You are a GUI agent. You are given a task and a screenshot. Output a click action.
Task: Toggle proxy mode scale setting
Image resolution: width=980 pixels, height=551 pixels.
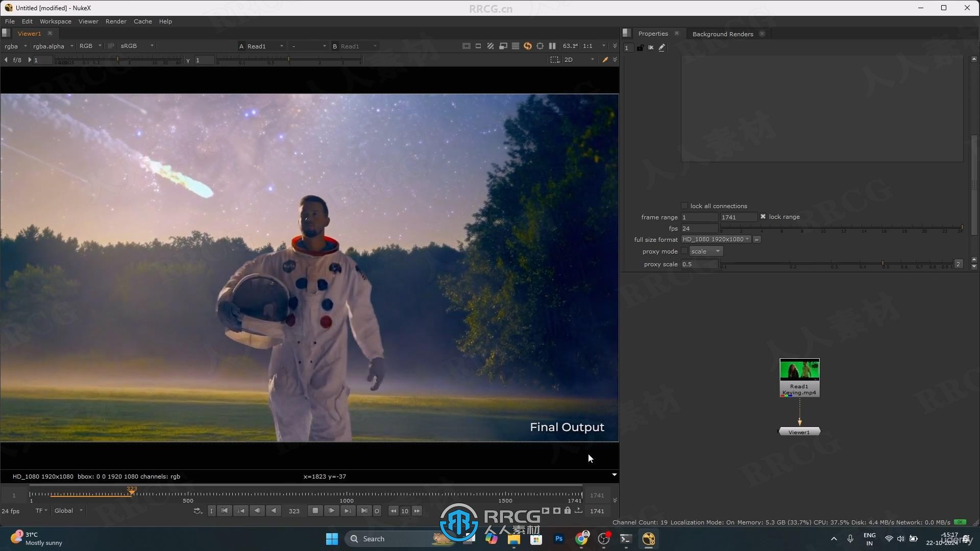[x=684, y=252]
